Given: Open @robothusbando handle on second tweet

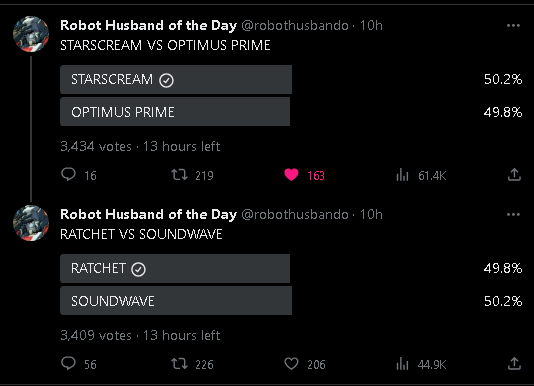Looking at the screenshot, I should pos(295,215).
